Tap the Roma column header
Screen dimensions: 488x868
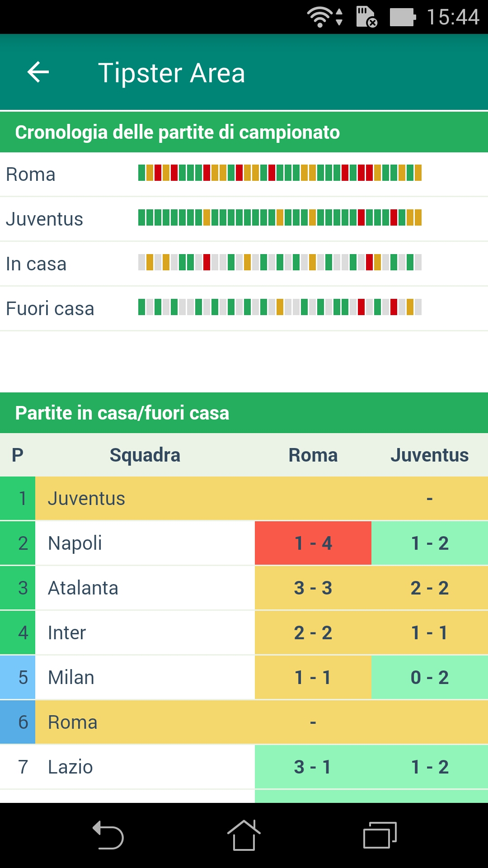pos(313,455)
